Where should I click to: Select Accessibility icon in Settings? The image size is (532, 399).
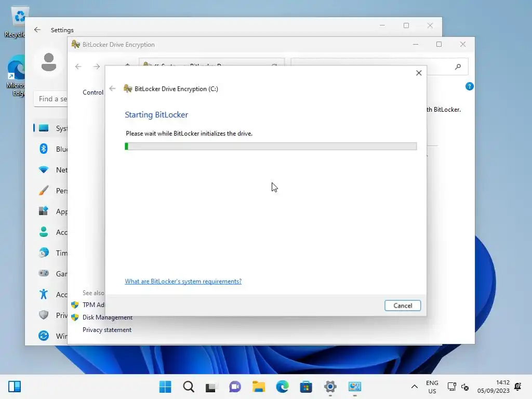click(44, 294)
